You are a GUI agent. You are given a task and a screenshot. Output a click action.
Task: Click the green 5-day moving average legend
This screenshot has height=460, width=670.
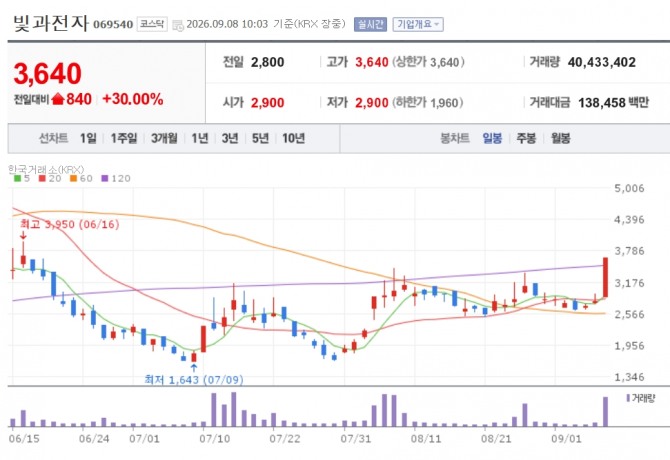(22, 179)
